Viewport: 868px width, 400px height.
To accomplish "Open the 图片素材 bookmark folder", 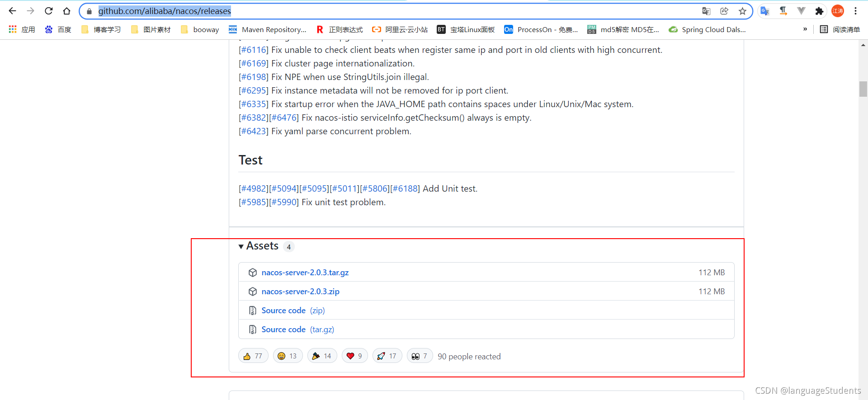I will click(151, 29).
